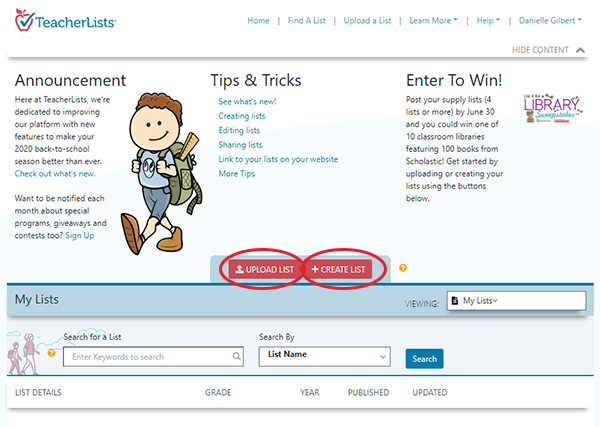Click the Tips & Tricks heading
600x427 pixels.
[256, 80]
